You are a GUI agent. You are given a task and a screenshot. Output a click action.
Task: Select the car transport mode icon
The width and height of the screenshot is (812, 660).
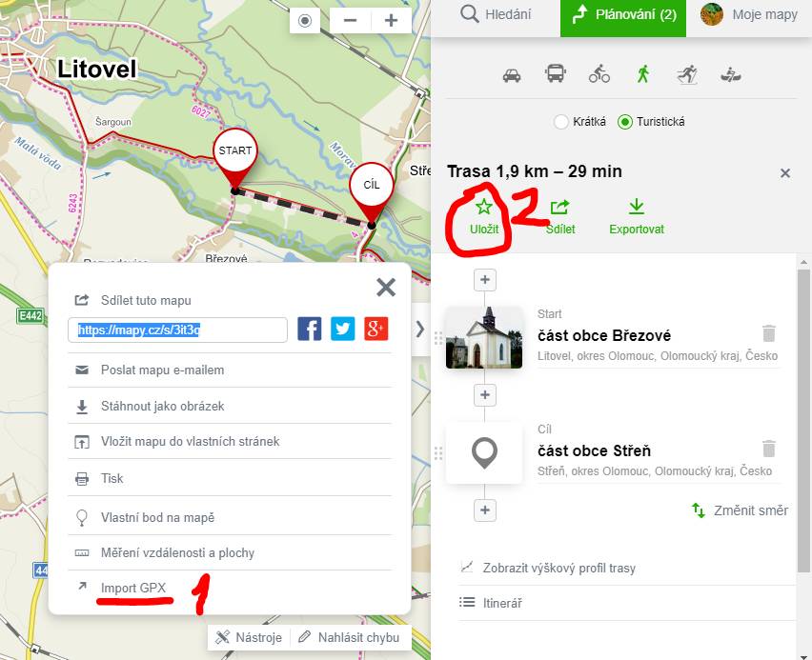point(512,75)
